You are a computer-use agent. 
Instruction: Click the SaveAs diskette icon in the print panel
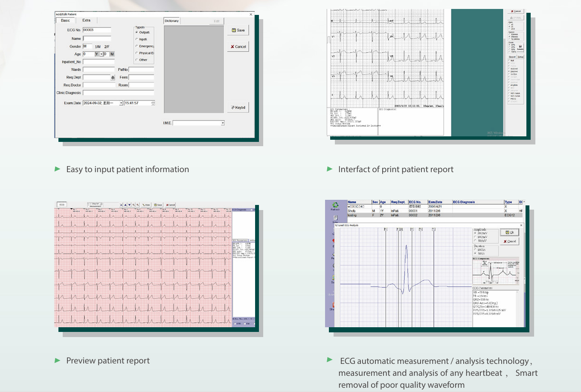(x=520, y=46)
